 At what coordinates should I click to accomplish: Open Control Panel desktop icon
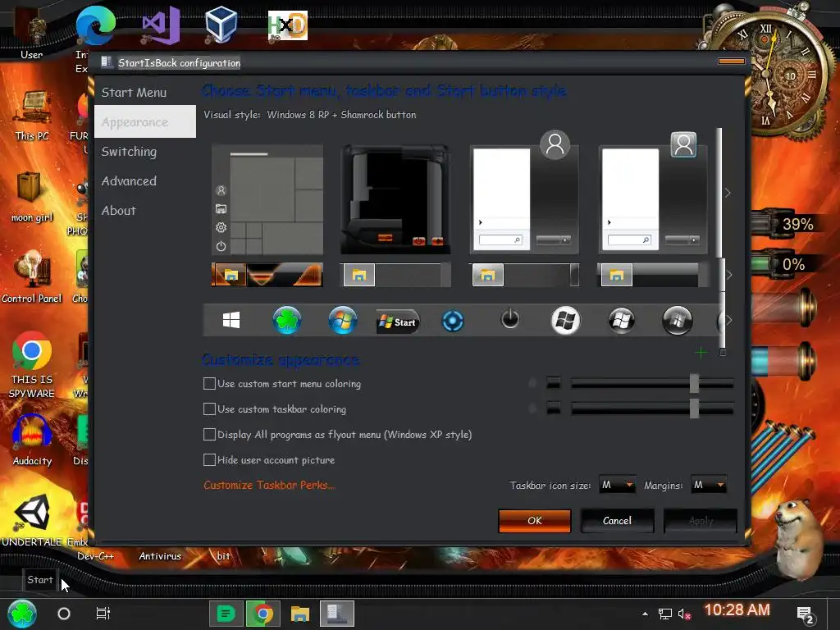[32, 277]
